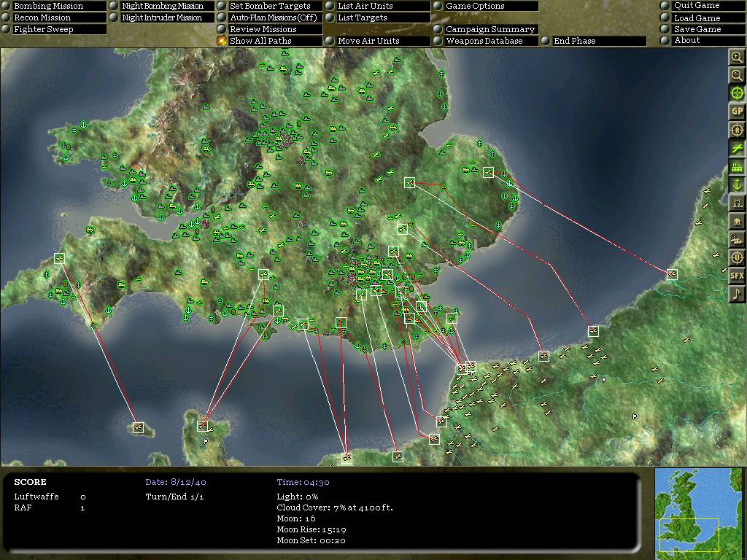Click the Cloud Cover: 7% at 4100 ft. line

click(335, 507)
